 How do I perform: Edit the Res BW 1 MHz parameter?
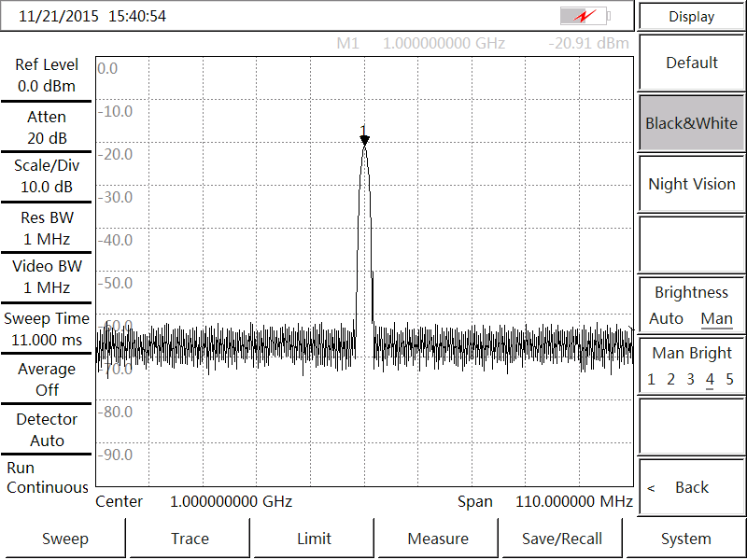click(x=47, y=228)
